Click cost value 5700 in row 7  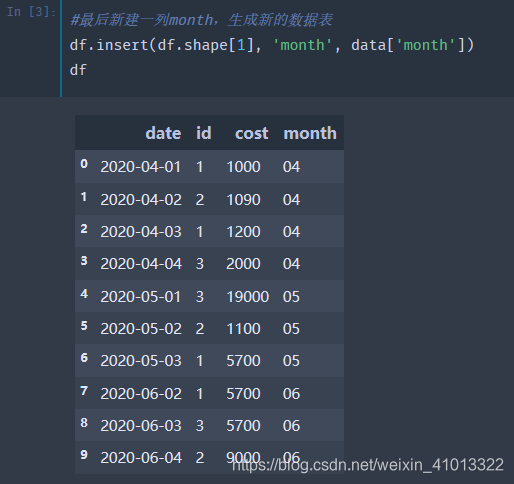click(x=243, y=394)
